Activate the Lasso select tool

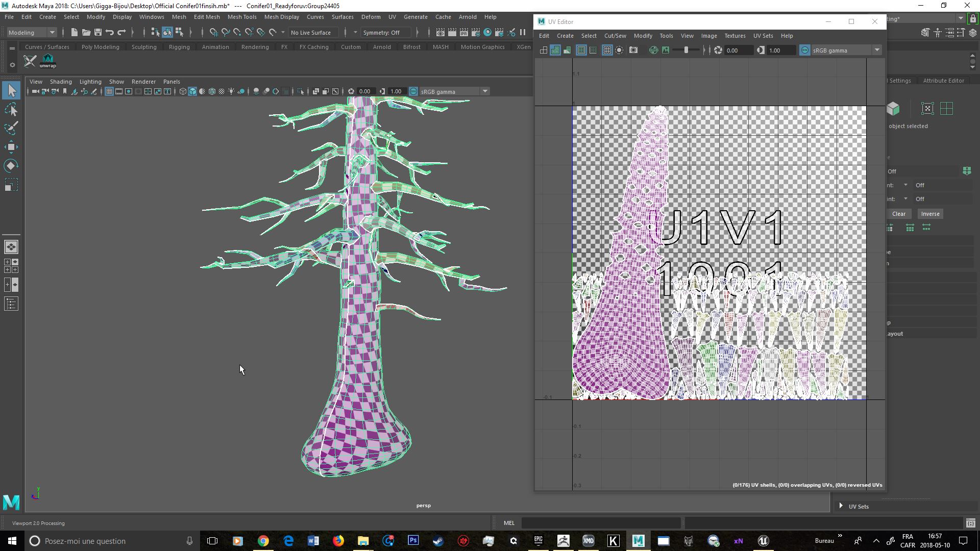[11, 109]
